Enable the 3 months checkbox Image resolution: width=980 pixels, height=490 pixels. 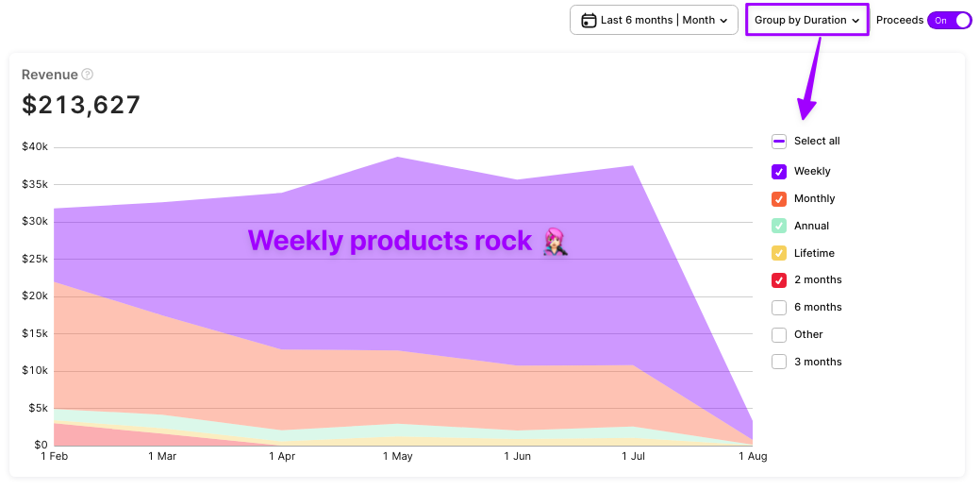779,362
